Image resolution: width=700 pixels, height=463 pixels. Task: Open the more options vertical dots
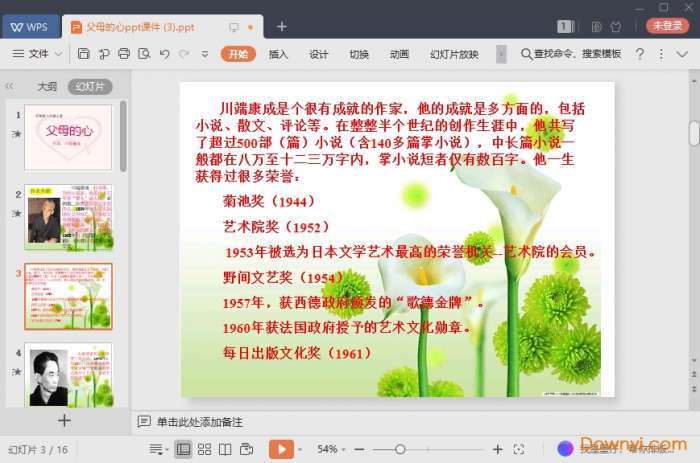click(661, 54)
